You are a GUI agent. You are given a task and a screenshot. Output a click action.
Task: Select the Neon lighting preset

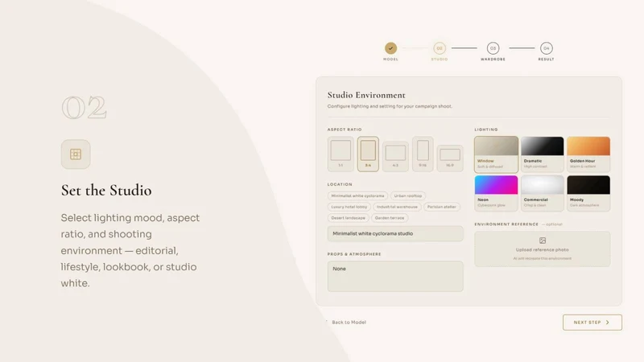[496, 193]
